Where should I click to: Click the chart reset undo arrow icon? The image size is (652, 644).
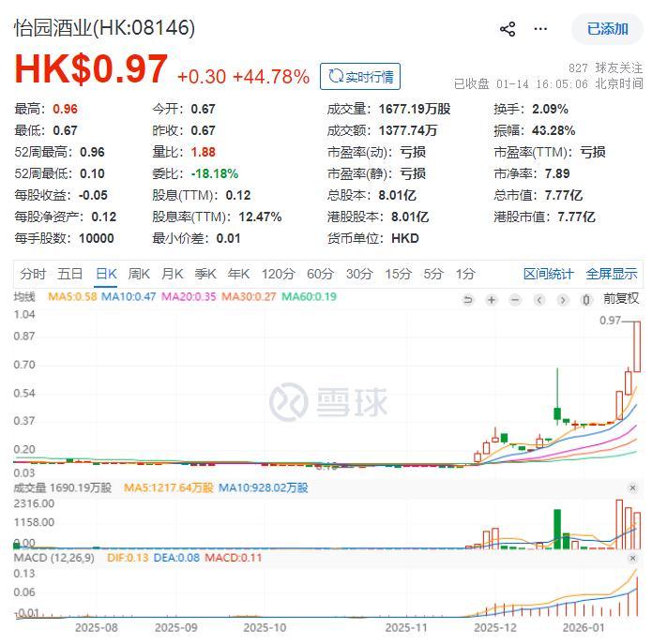click(468, 300)
